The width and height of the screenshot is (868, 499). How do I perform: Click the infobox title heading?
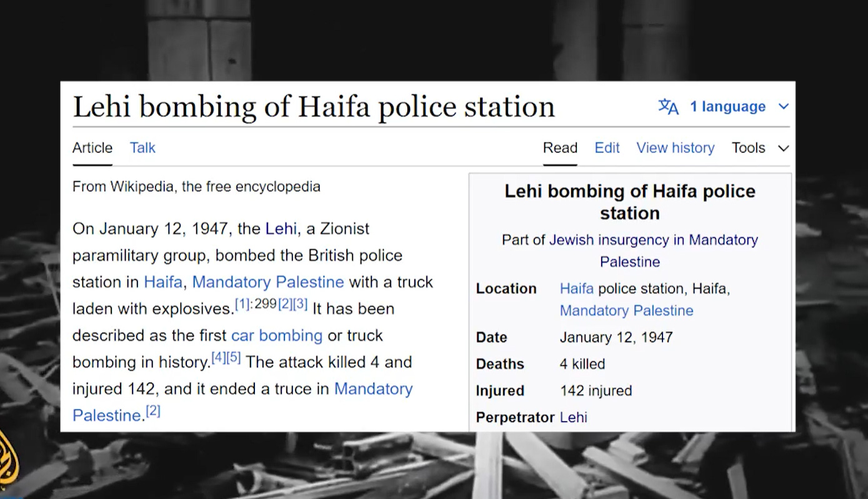pos(630,202)
